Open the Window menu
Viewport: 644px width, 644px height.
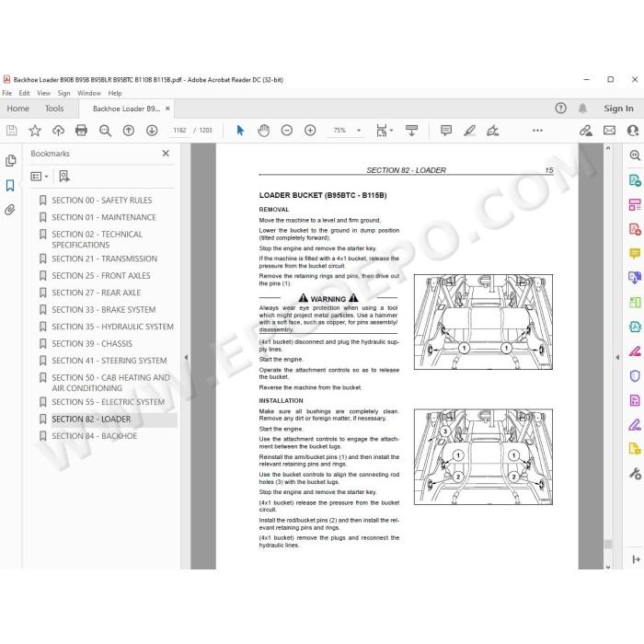[89, 93]
